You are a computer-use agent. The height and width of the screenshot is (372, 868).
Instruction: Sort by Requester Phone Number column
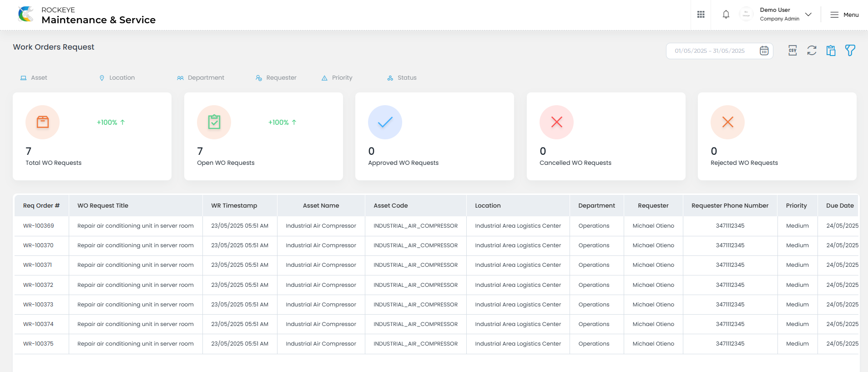click(730, 206)
